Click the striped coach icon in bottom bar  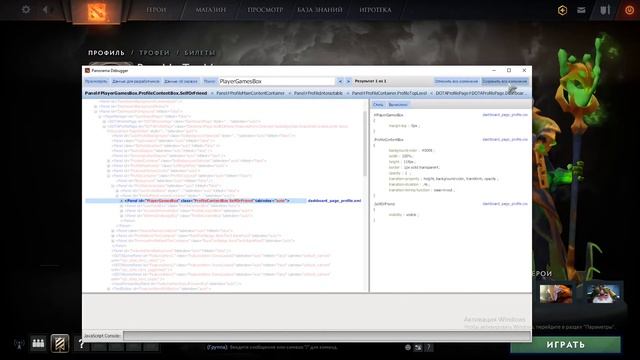pos(60,343)
